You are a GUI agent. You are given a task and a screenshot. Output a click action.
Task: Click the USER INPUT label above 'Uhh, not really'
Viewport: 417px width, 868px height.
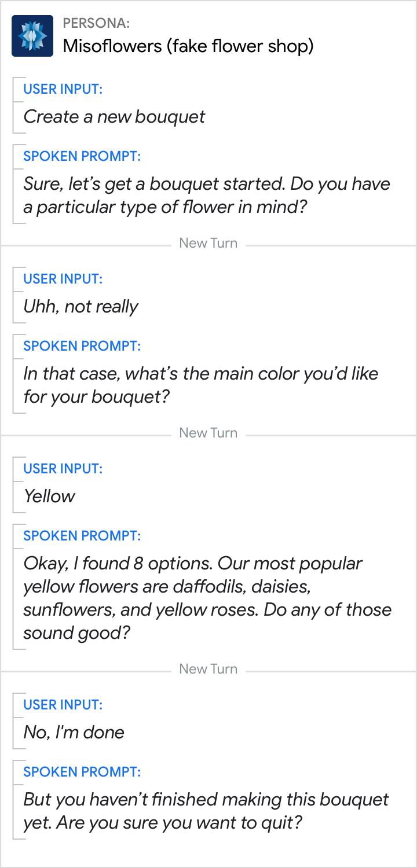pos(63,279)
